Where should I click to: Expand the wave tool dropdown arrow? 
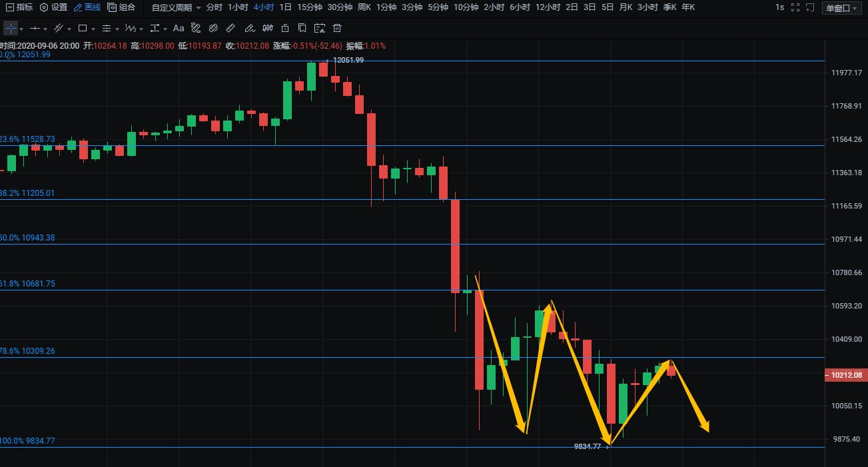(141, 29)
